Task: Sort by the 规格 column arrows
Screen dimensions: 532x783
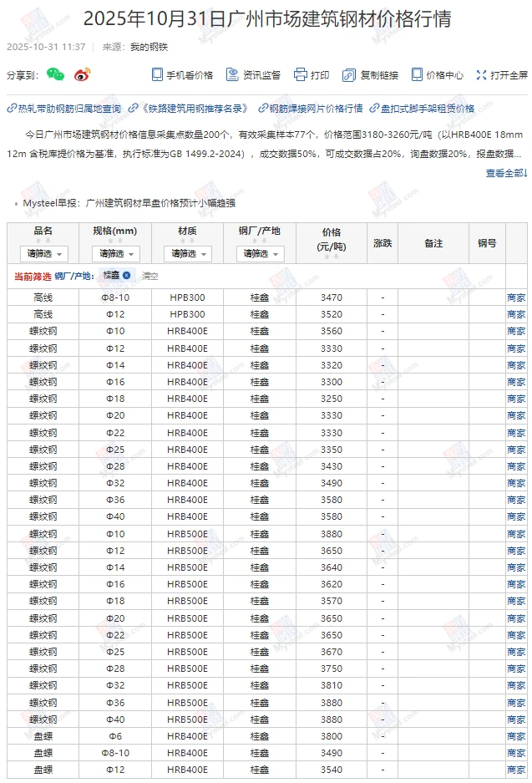Action: (114, 240)
